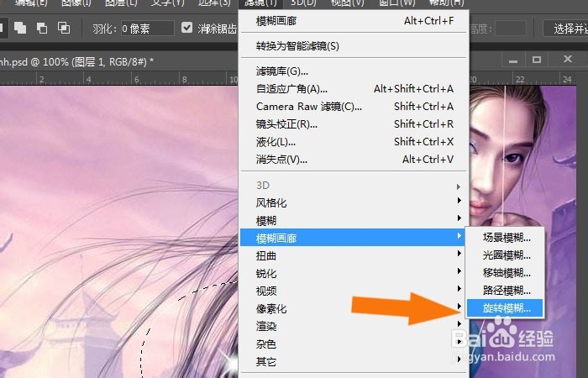Click the 高度 height input field

point(511,29)
